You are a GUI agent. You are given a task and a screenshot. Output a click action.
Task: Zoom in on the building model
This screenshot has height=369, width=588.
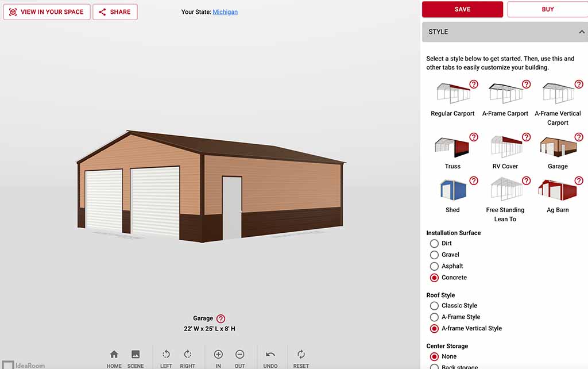(x=218, y=356)
